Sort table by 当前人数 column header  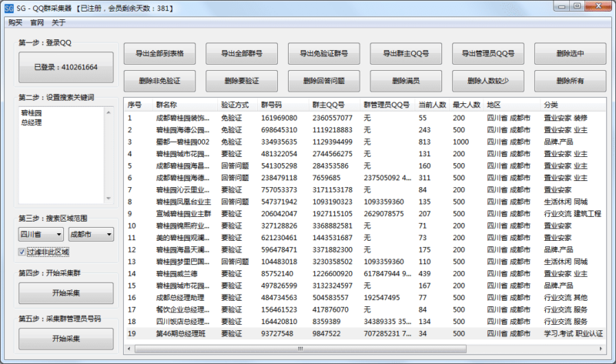point(432,104)
